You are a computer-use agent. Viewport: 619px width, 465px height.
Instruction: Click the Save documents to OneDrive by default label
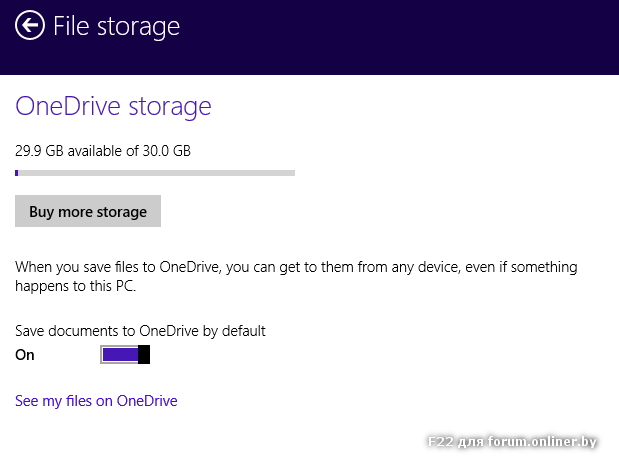point(140,330)
